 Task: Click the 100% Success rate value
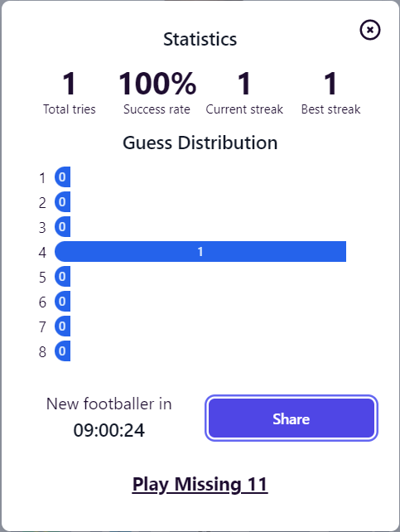(157, 84)
